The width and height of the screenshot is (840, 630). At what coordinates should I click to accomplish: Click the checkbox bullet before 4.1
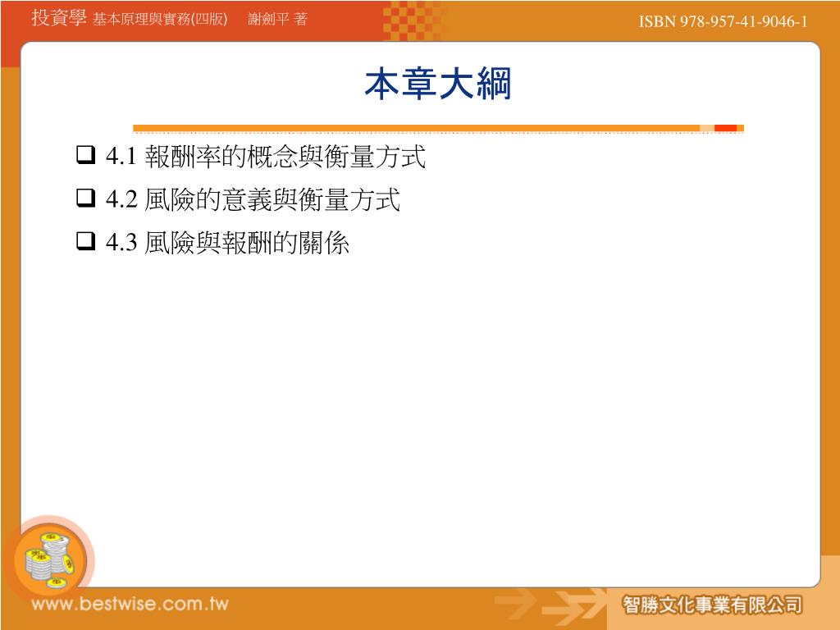tap(85, 155)
